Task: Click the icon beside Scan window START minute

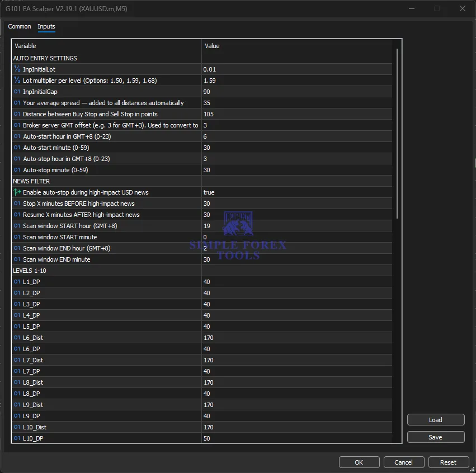Action: click(17, 237)
